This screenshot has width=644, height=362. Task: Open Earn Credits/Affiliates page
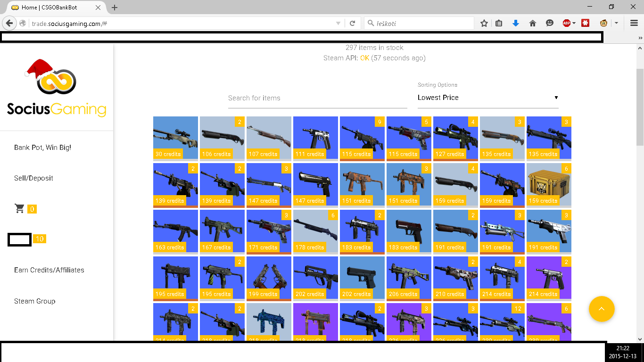coord(49,270)
